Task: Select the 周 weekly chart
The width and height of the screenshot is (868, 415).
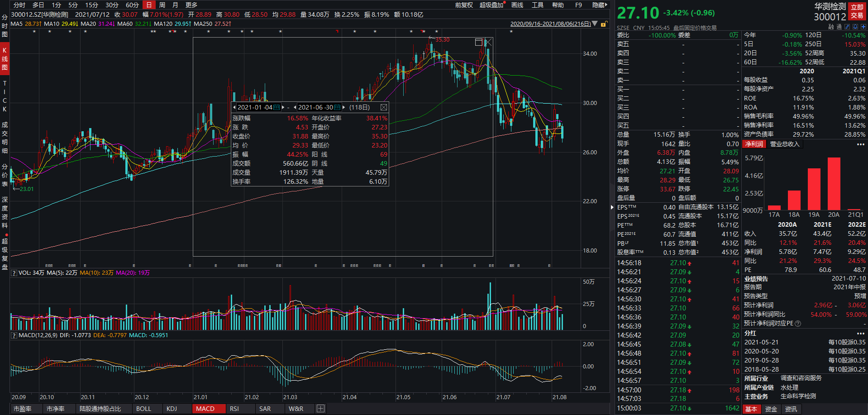Action: click(x=162, y=5)
